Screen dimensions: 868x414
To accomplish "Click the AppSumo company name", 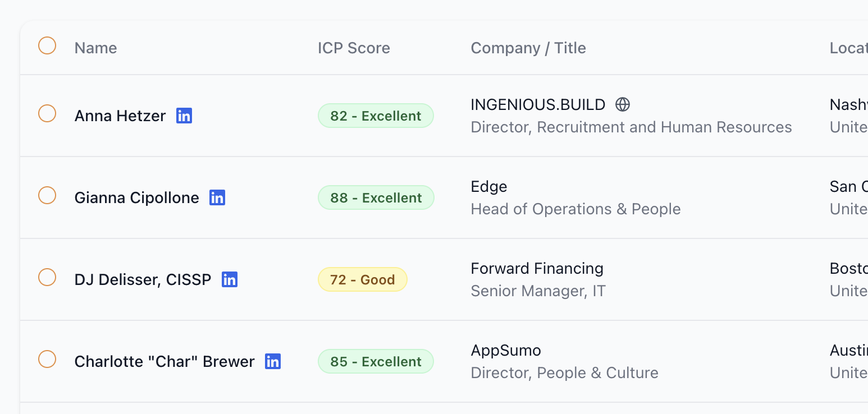I will coord(506,351).
